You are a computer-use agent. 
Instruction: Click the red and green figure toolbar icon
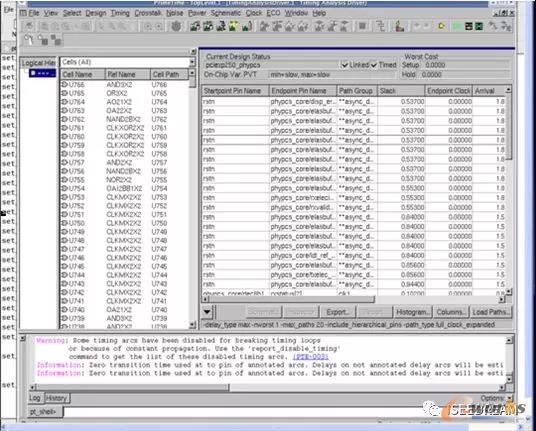click(399, 26)
